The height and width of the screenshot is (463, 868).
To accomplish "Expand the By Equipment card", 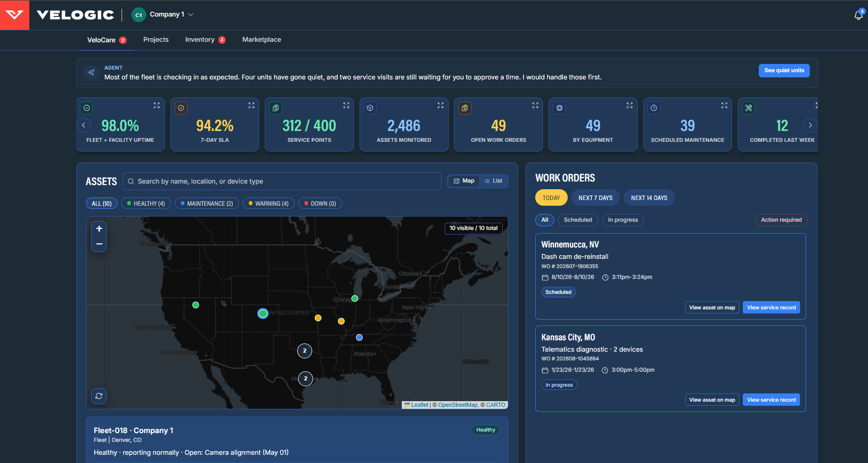I will pos(629,105).
